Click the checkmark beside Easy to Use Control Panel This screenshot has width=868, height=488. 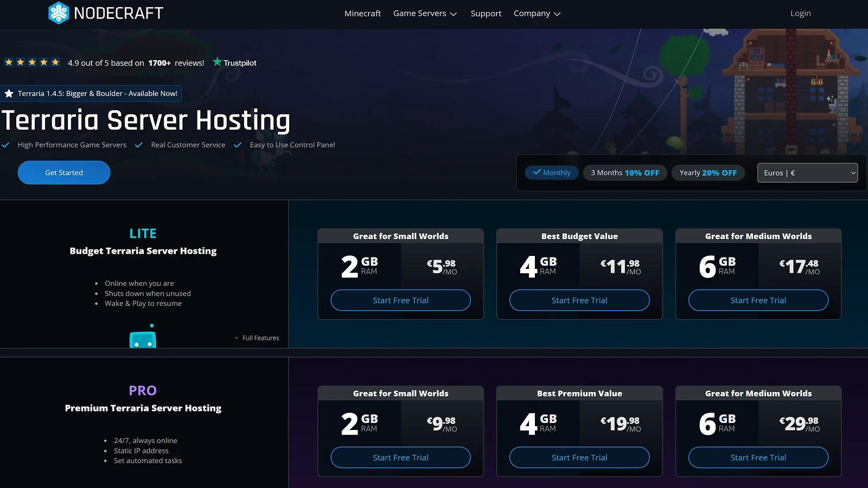click(238, 145)
